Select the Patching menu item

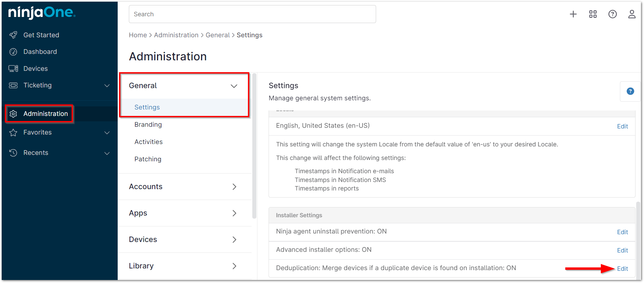coord(148,159)
